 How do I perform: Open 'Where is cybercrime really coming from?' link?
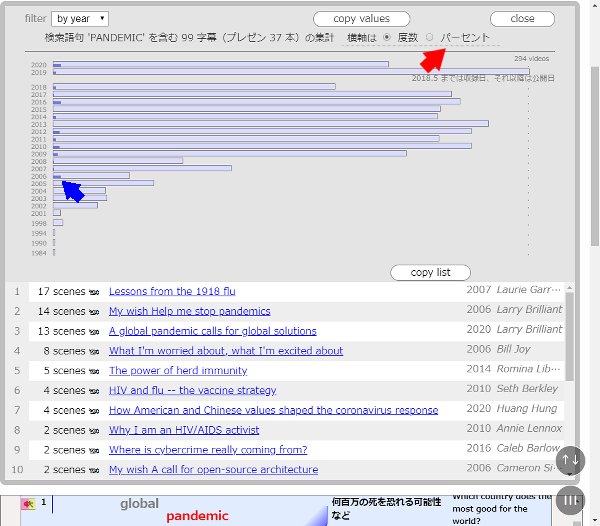[208, 450]
